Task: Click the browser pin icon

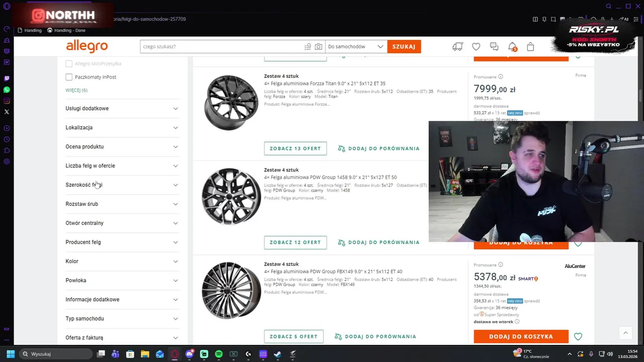Action: click(x=544, y=19)
